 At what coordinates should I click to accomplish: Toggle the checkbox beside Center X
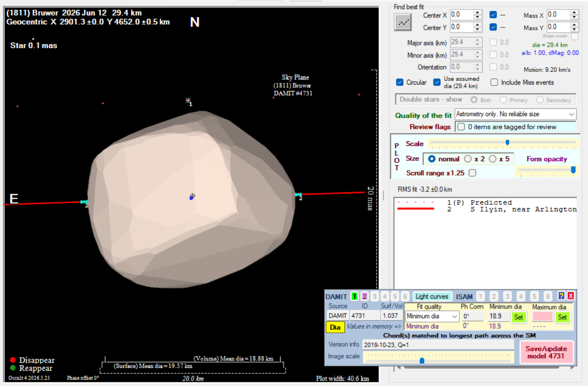coord(493,15)
